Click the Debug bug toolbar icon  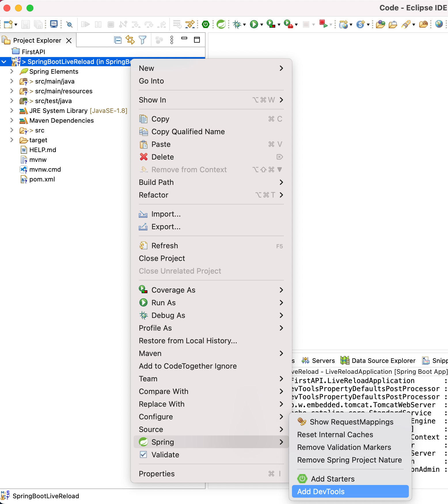point(237,24)
